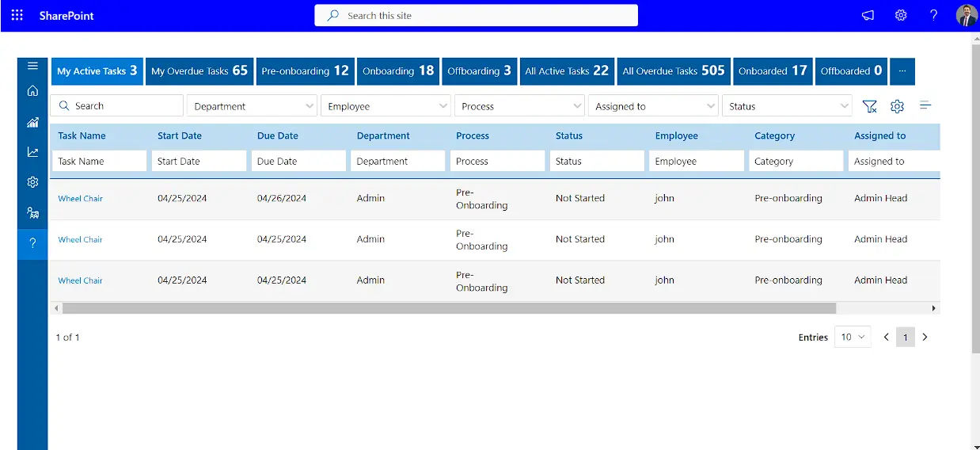The height and width of the screenshot is (450, 980).
Task: Clear filters with the funnel icon
Action: (869, 106)
